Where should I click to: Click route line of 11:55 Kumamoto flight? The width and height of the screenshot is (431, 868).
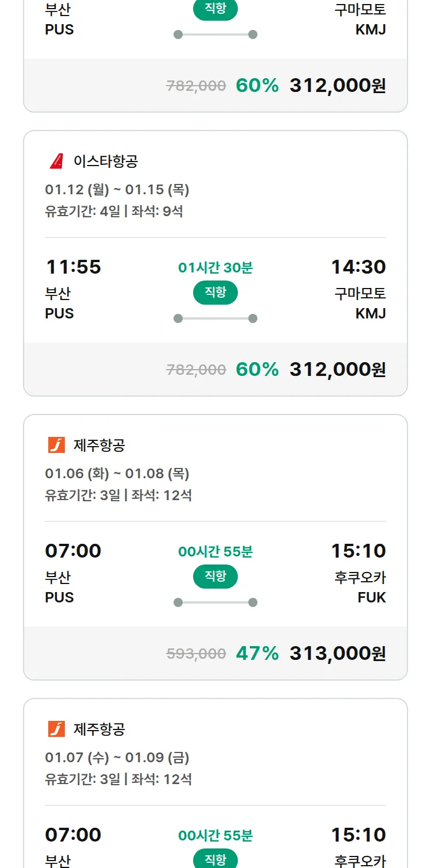coord(215,318)
